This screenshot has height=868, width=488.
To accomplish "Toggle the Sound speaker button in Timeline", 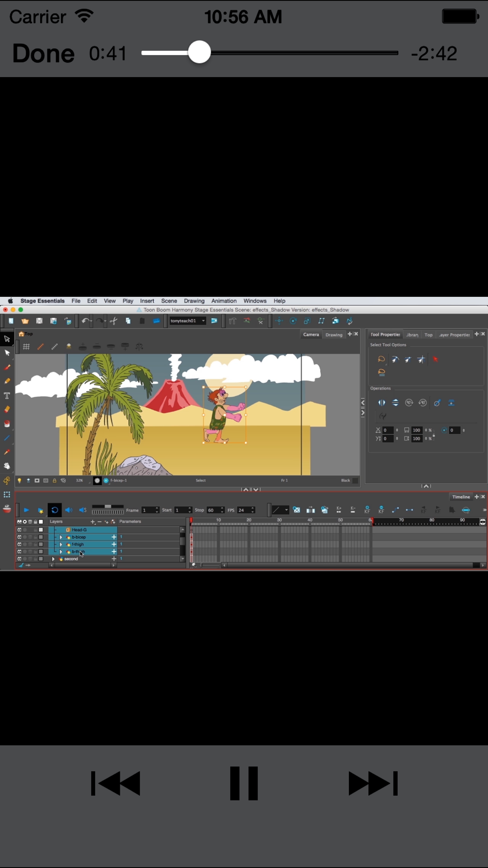I will pos(69,510).
